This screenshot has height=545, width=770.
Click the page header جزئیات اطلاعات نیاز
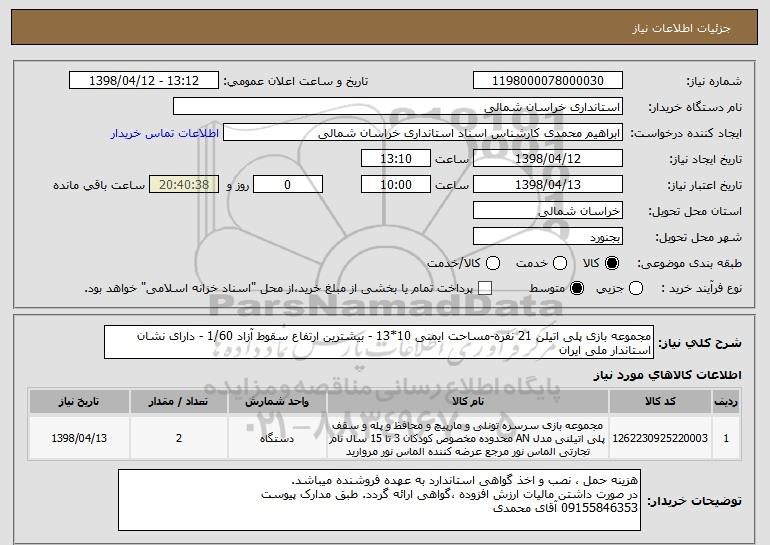point(681,28)
